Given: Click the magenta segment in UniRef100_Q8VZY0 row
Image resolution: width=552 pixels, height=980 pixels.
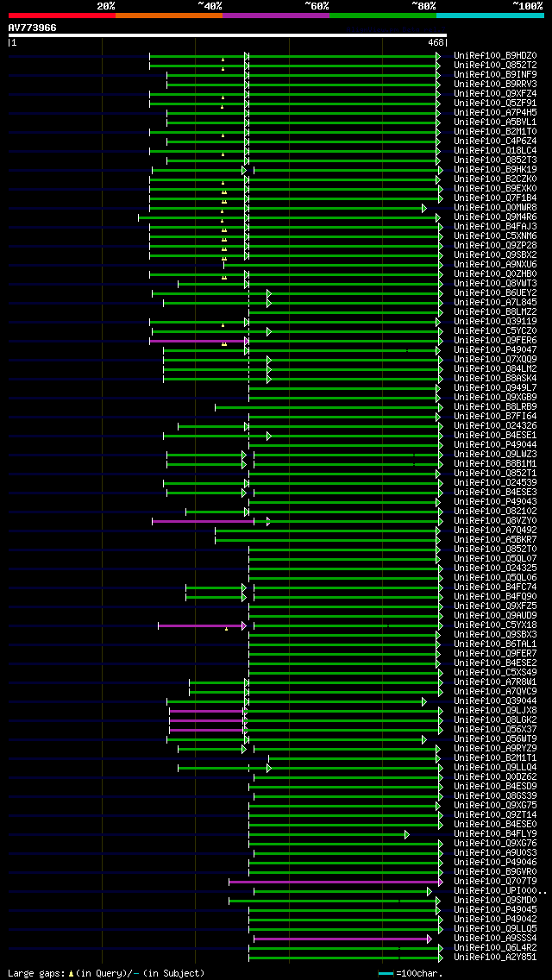Looking at the screenshot, I should (x=203, y=521).
